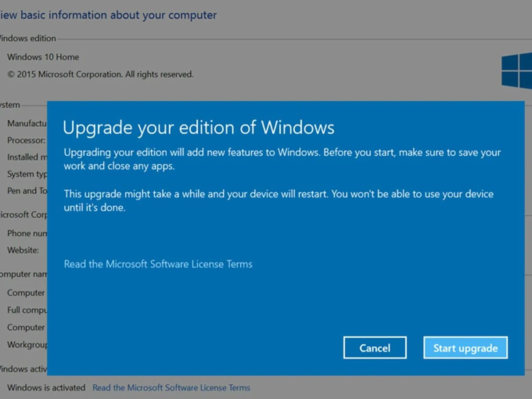532x399 pixels.
Task: Click the Windows edition section header
Action: [x=28, y=39]
